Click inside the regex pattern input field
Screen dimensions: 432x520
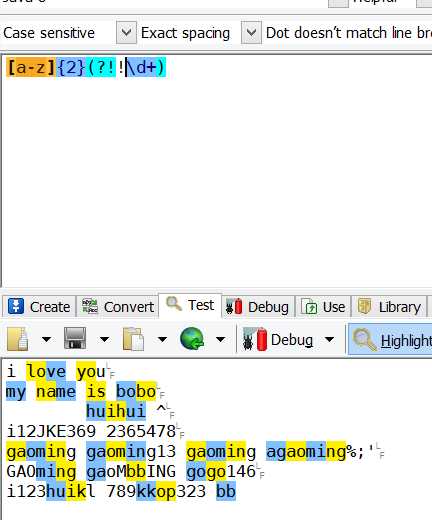217,170
